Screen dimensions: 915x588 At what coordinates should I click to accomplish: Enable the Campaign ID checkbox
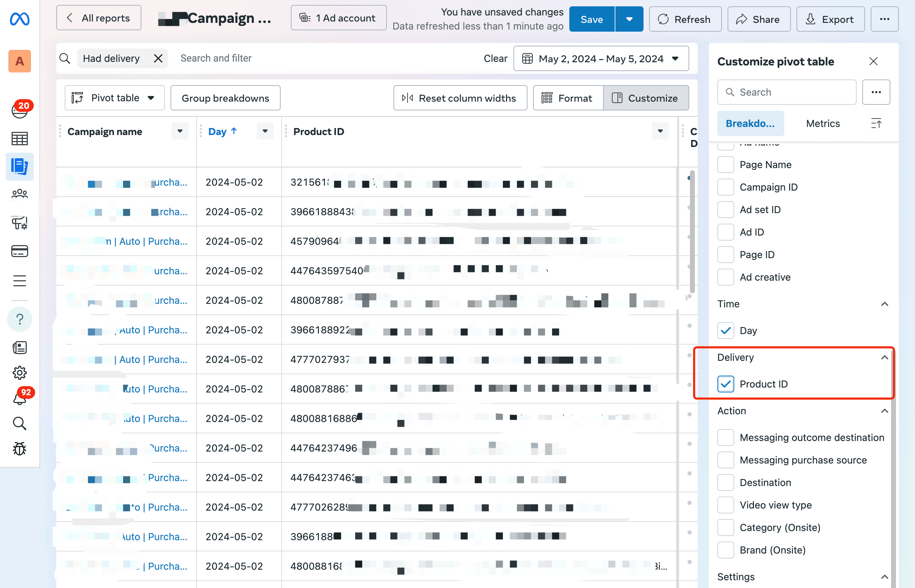(725, 187)
